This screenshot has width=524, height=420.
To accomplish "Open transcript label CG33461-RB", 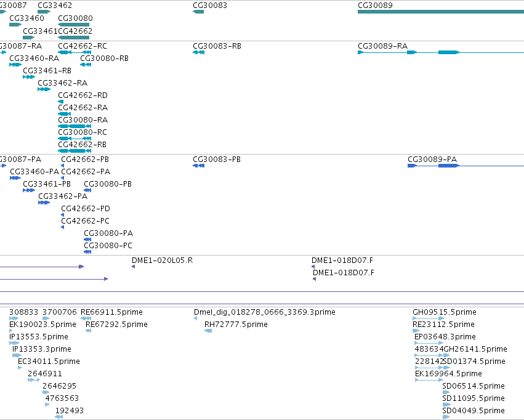I will tap(47, 71).
